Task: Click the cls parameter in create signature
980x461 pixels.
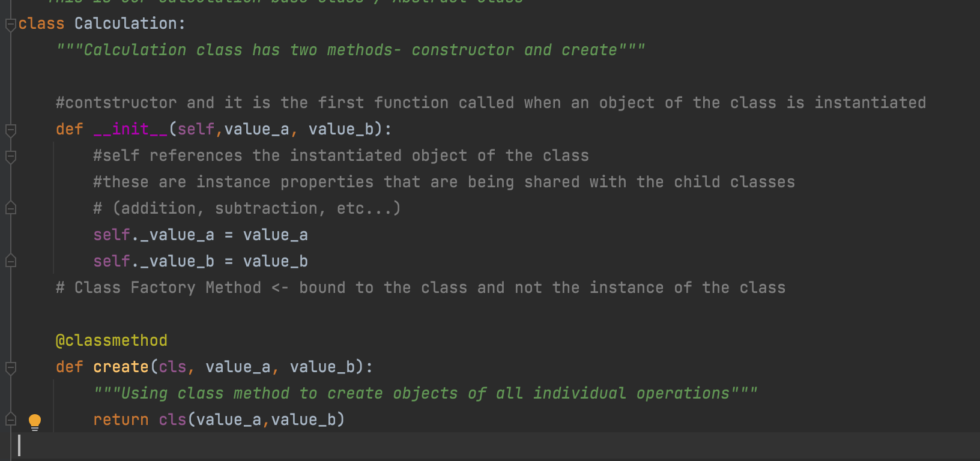Action: click(172, 367)
